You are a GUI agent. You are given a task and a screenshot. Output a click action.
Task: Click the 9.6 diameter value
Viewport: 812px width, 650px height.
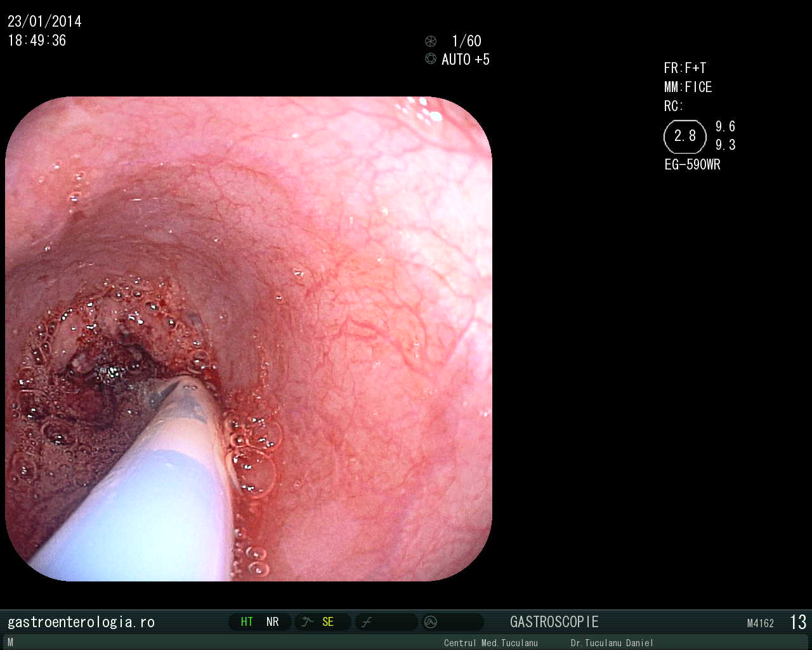[726, 126]
